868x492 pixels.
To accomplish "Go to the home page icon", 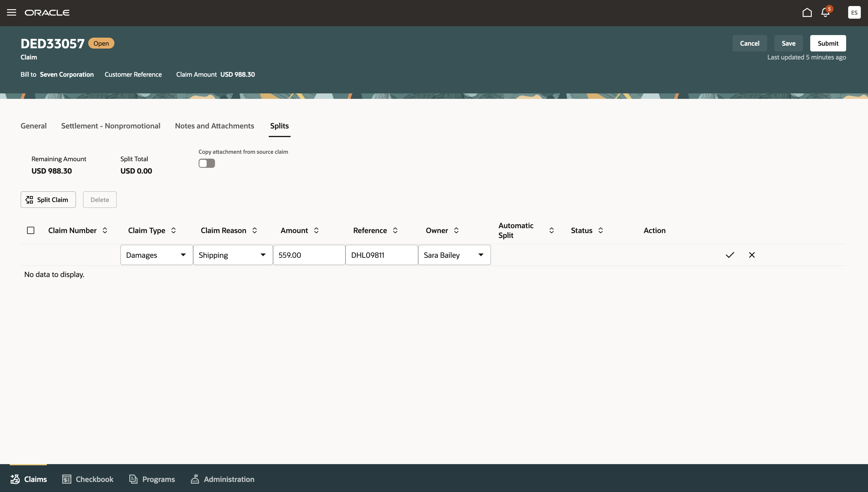I will pos(807,13).
